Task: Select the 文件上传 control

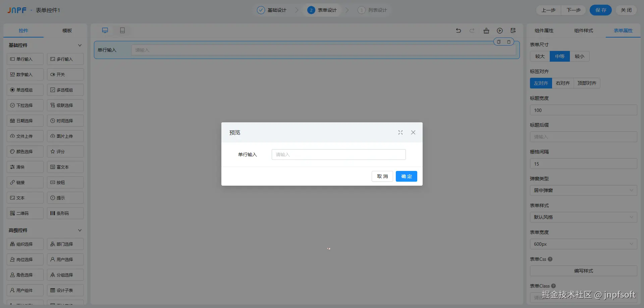Action: pyautogui.click(x=25, y=136)
